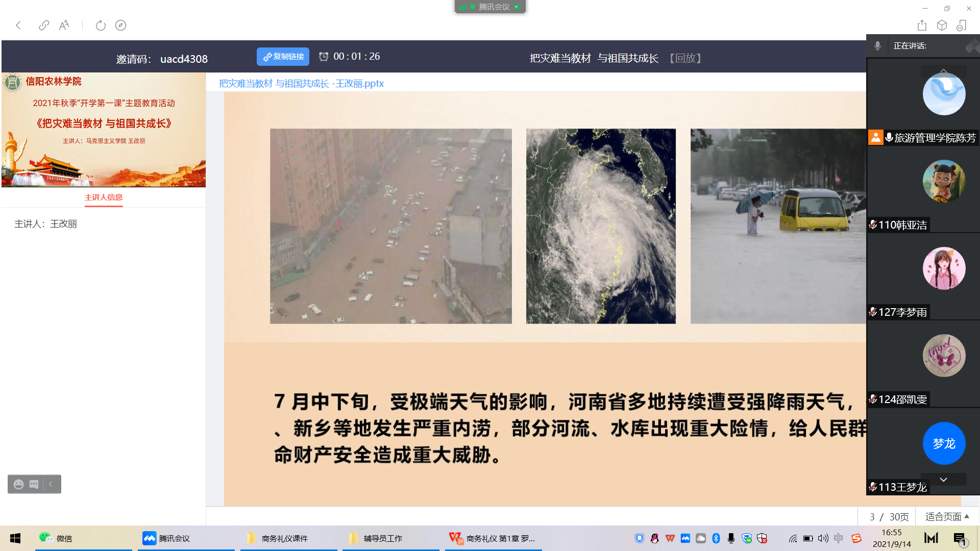
Task: Toggle the chat bubble button
Action: (34, 484)
